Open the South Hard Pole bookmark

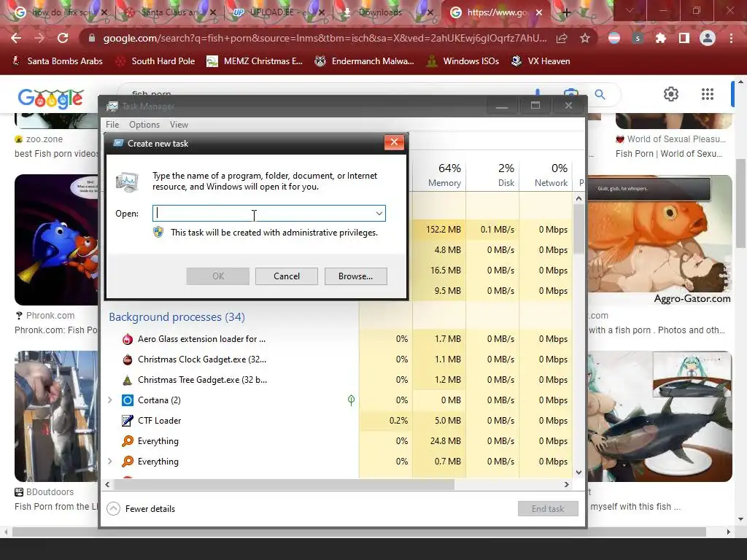156,61
